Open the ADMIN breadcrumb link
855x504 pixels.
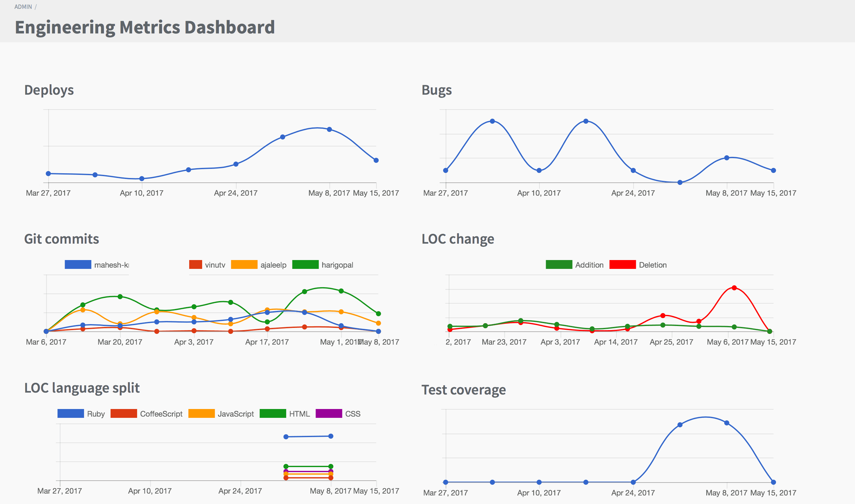click(22, 6)
